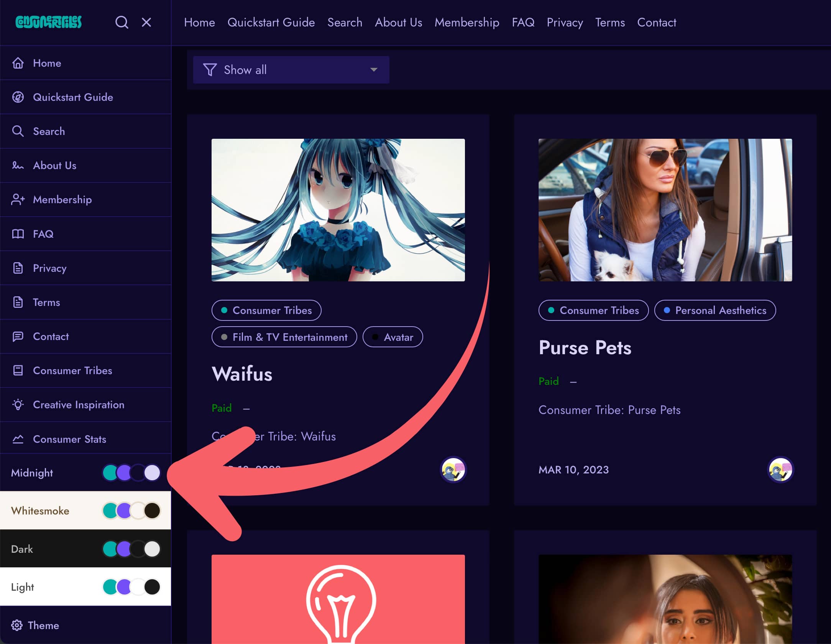This screenshot has width=831, height=644.
Task: Open Quickstart Guide in the top navigation
Action: 271,22
